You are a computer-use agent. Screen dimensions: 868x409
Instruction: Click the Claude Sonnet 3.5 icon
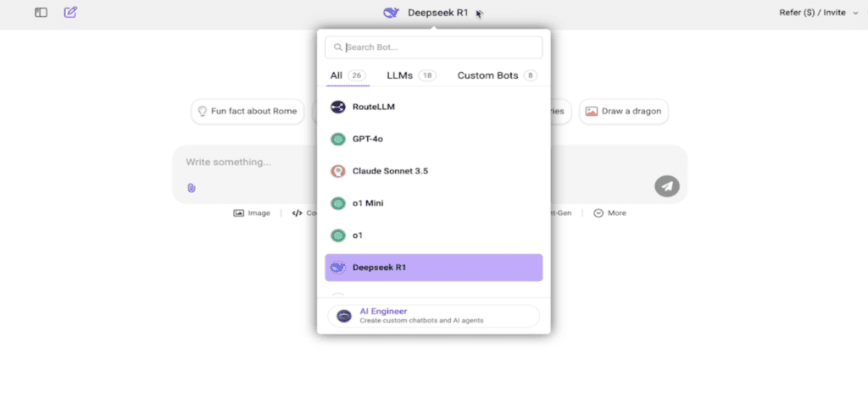pos(338,171)
